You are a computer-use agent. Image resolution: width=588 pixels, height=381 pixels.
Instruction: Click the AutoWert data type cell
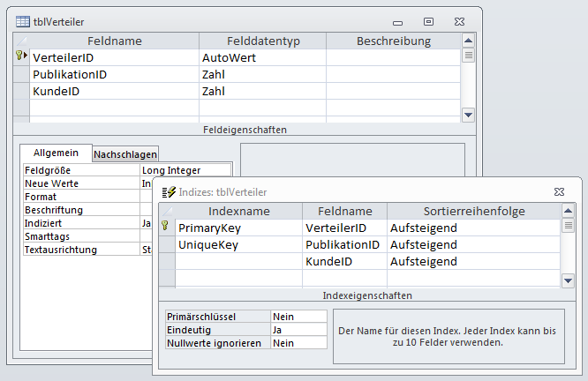pos(262,57)
